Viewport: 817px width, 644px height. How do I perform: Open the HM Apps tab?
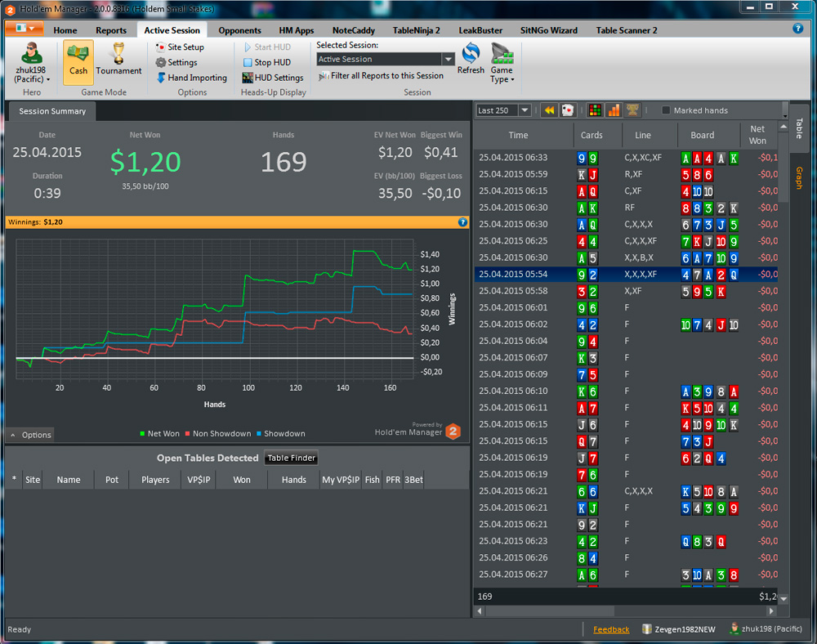click(x=297, y=30)
